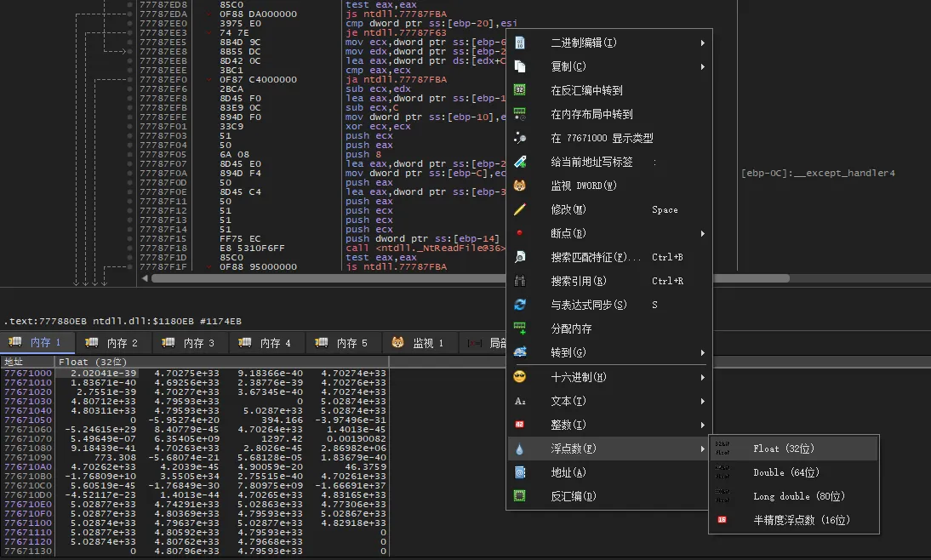931x560 pixels.
Task: Select 分配内存 menu entry
Action: [x=608, y=329]
